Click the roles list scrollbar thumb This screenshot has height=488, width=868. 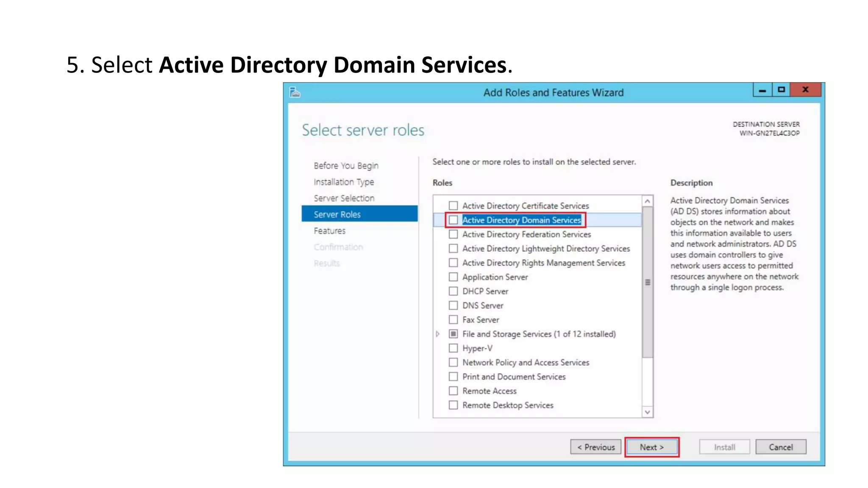[x=647, y=282]
